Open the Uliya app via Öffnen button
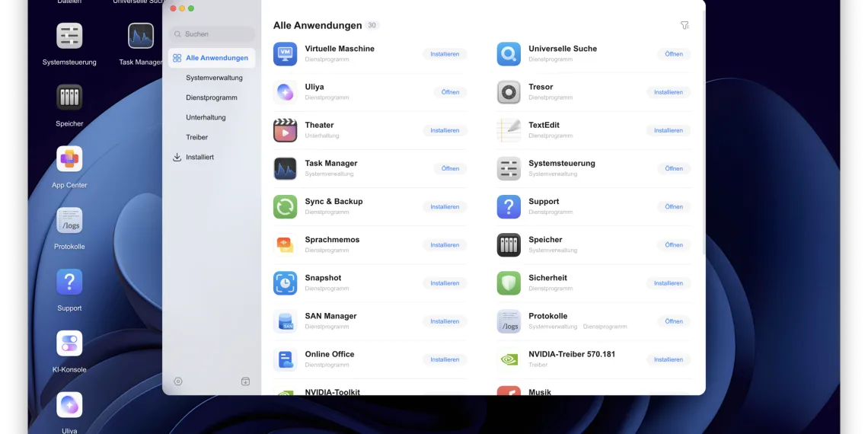The width and height of the screenshot is (868, 434). click(x=450, y=92)
